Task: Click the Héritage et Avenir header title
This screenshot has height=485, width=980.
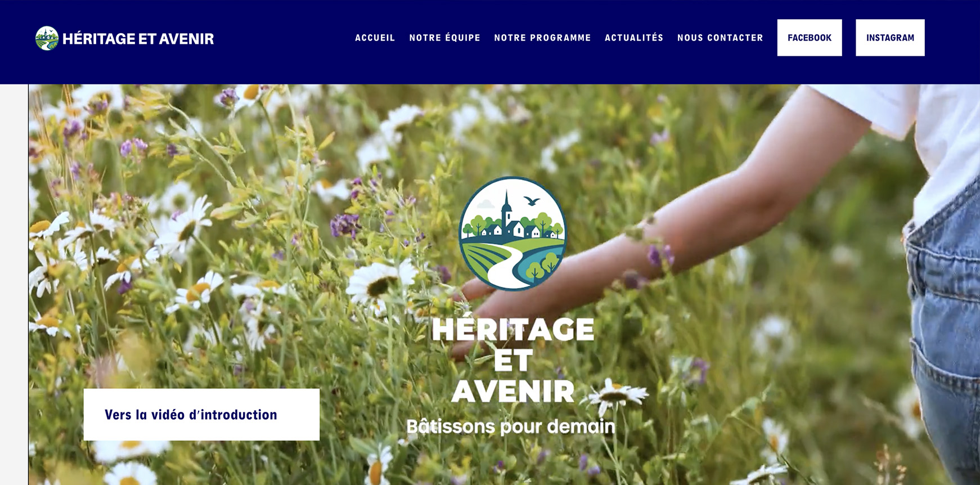Action: [x=138, y=39]
